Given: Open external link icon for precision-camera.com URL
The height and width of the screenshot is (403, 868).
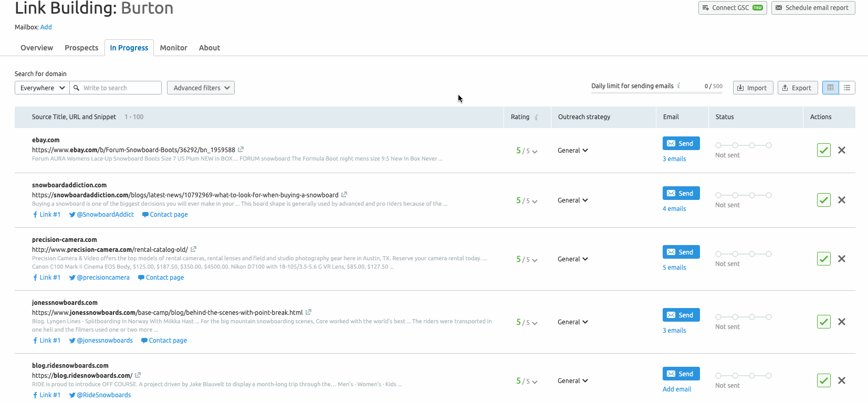Looking at the screenshot, I should (193, 249).
